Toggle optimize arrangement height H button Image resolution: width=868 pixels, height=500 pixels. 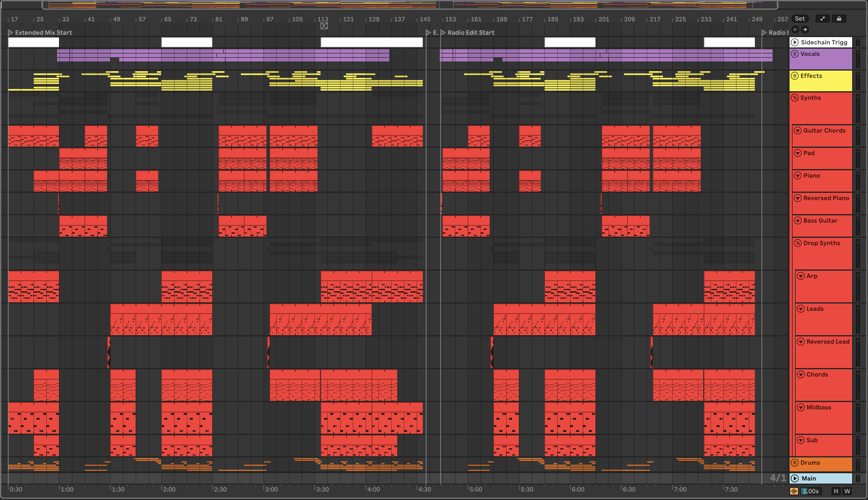[x=836, y=491]
